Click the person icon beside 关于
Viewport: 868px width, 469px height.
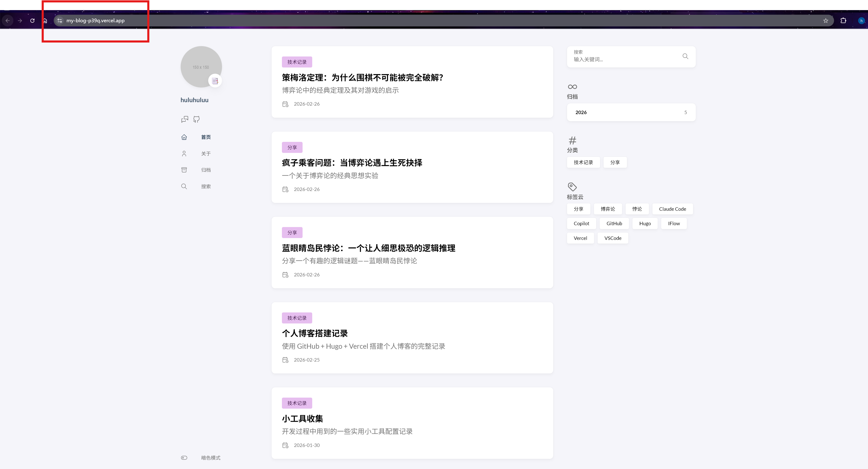184,153
